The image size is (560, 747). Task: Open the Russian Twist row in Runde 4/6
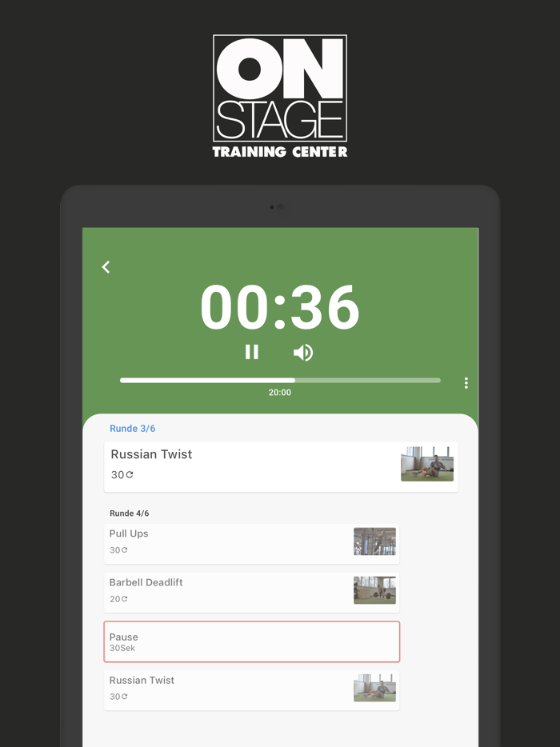pos(252,690)
